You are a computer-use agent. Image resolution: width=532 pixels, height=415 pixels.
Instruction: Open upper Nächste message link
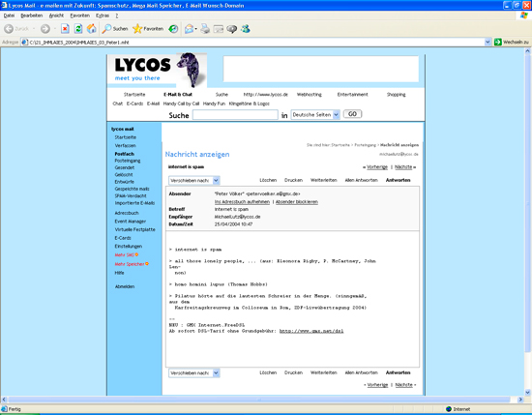coord(403,167)
